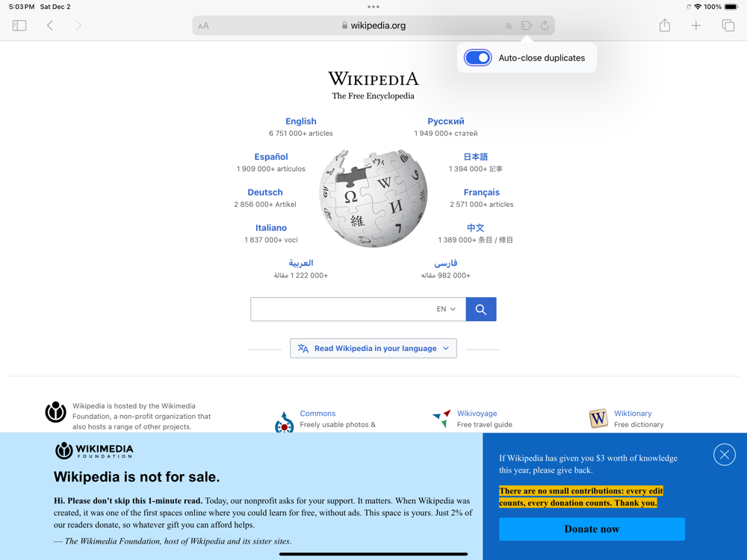Click the Commons logo icon
Image resolution: width=747 pixels, height=560 pixels.
pos(285,422)
